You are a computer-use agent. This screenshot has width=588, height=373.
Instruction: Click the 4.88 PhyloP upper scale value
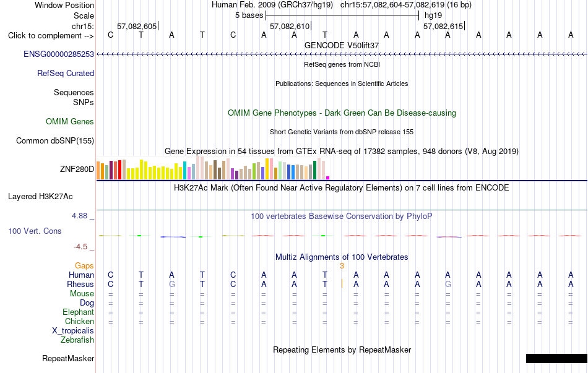(x=79, y=216)
